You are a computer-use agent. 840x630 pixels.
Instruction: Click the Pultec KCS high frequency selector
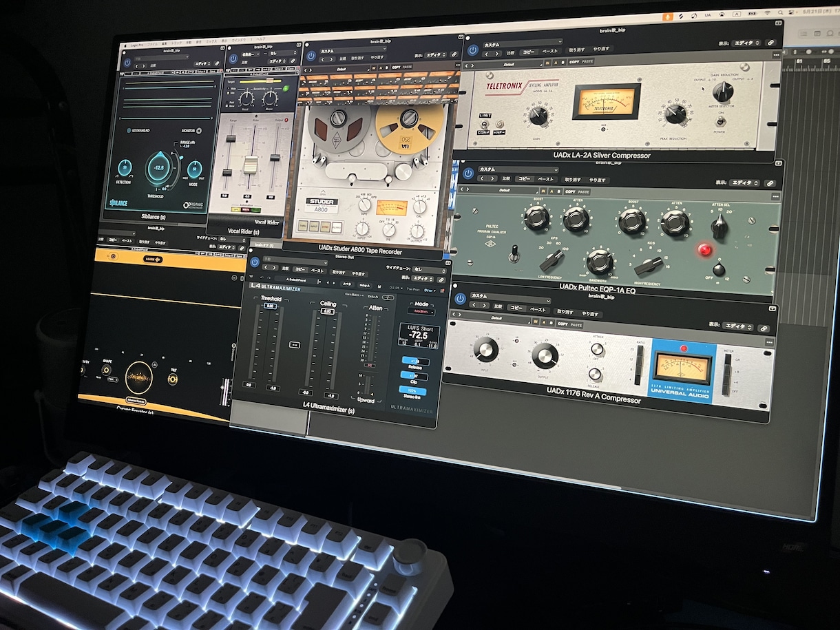648,265
